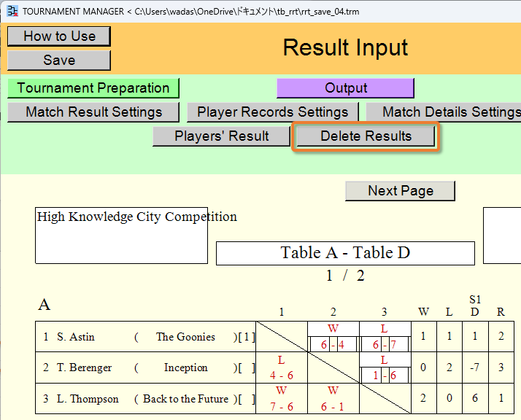This screenshot has height=420, width=521.
Task: Click Astin's W result against player 2
Action: tap(333, 328)
